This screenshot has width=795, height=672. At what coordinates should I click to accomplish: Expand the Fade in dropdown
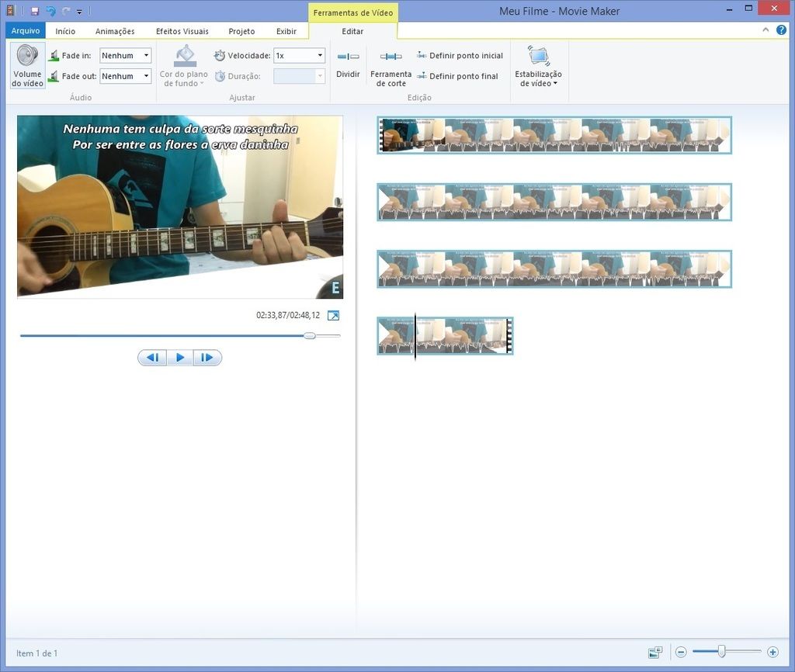146,56
